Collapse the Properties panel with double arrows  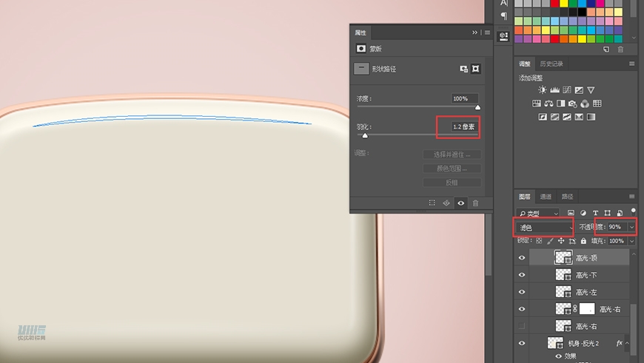click(474, 33)
